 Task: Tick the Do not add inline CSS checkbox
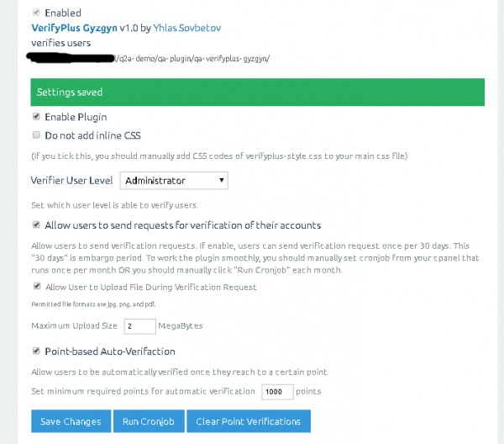click(x=35, y=135)
